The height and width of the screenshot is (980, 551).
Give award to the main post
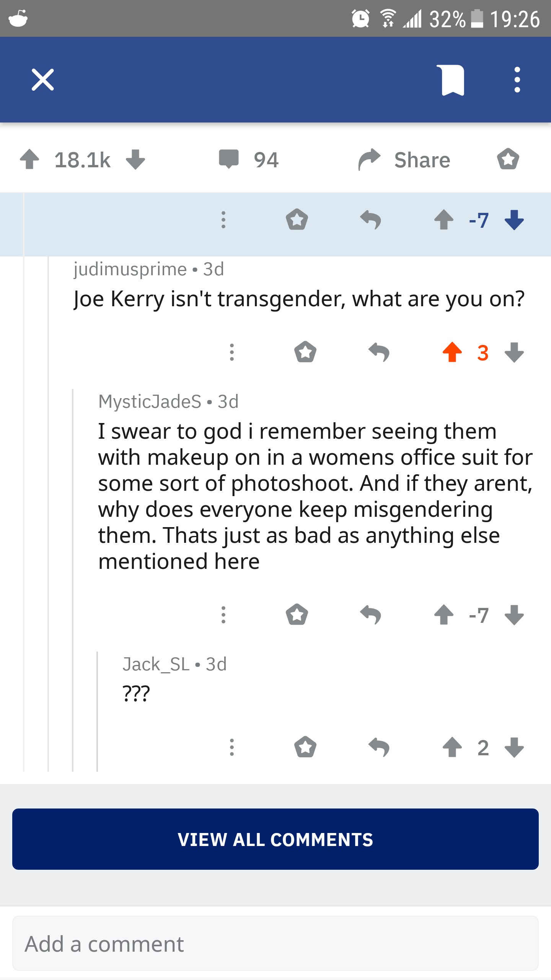508,159
